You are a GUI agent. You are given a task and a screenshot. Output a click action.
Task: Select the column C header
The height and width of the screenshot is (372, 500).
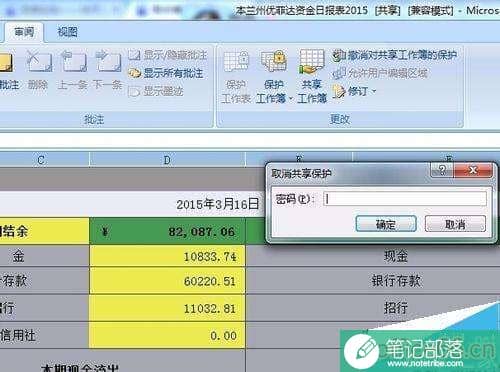click(x=41, y=160)
